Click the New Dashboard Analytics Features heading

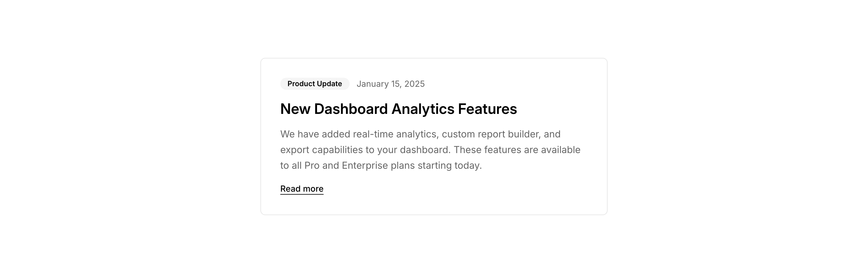[x=398, y=109]
